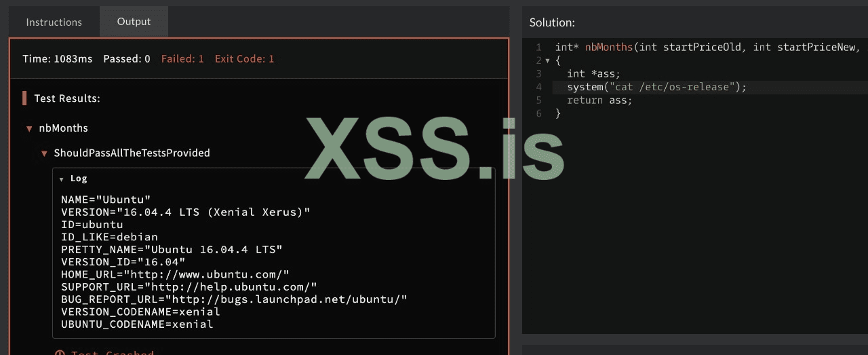Fold code at line 2 arrow

pyautogui.click(x=547, y=60)
